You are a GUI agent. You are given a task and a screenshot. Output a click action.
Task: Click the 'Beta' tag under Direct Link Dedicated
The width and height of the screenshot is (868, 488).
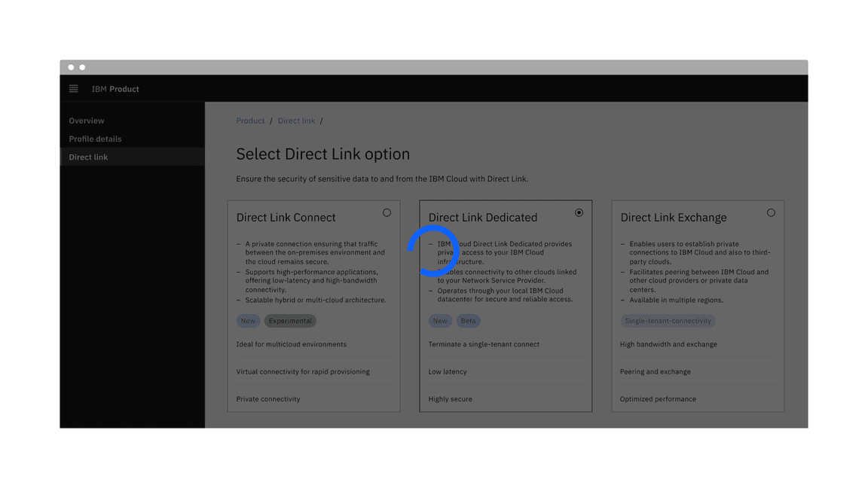[x=468, y=321]
